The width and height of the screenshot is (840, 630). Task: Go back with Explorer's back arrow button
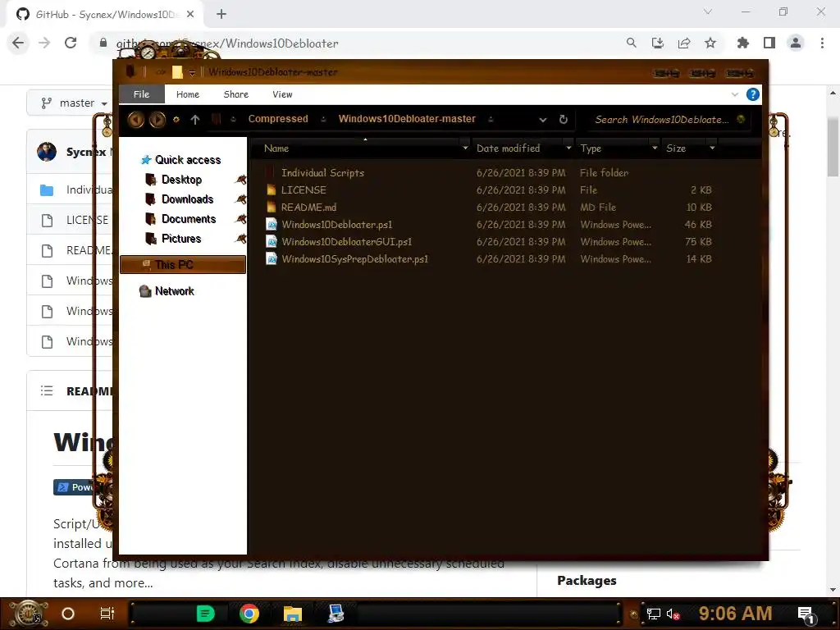coord(135,120)
